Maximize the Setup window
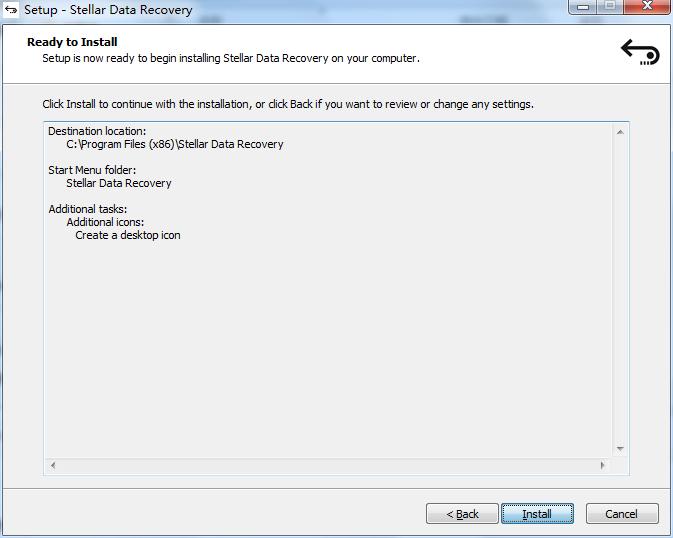The width and height of the screenshot is (673, 538). [610, 7]
